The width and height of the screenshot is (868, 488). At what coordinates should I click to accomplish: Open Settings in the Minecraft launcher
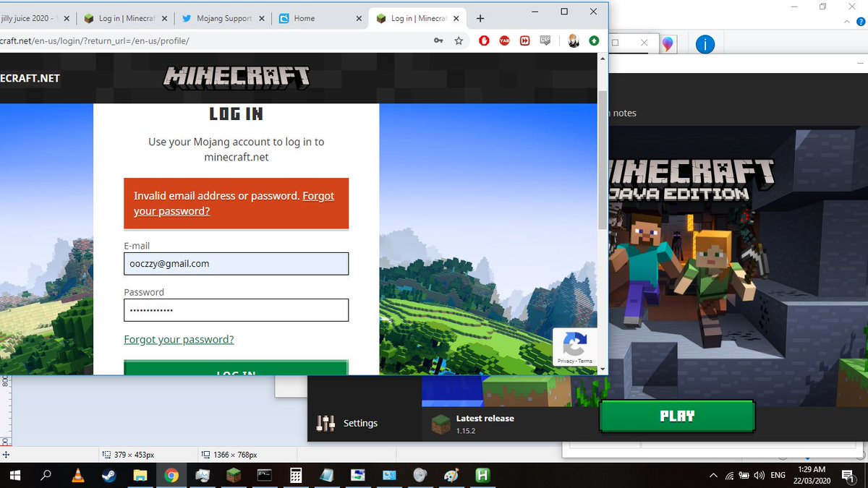[x=347, y=424]
